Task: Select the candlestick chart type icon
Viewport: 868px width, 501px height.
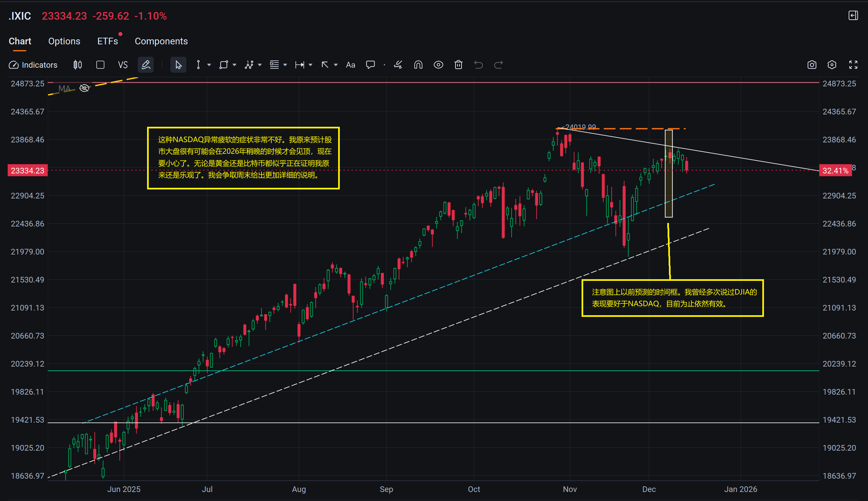Action: tap(78, 65)
